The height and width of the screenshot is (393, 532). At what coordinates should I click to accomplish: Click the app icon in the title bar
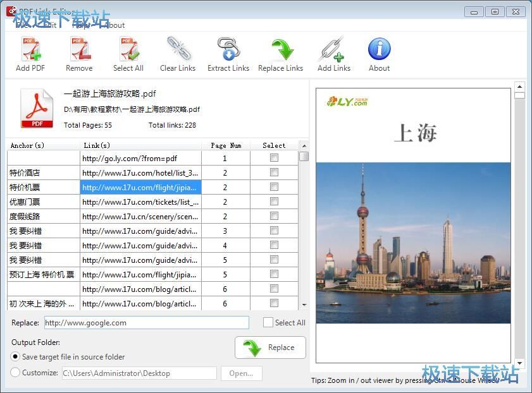point(11,11)
